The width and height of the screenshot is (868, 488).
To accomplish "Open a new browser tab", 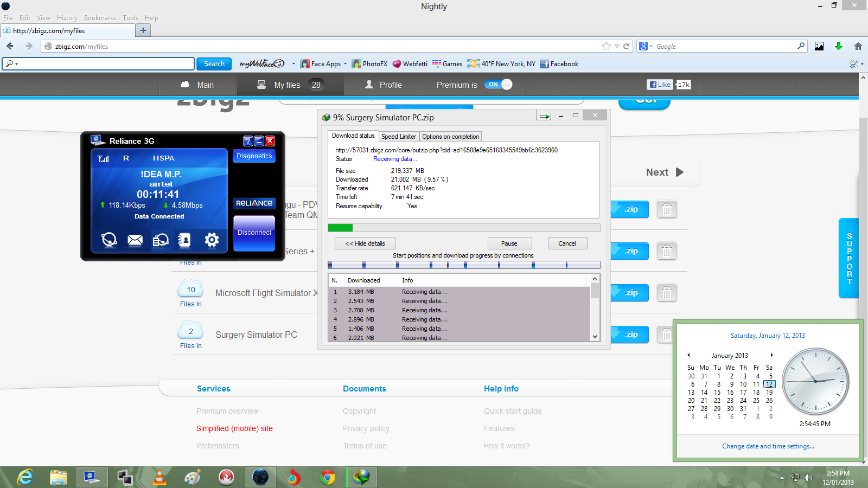I will coord(143,30).
